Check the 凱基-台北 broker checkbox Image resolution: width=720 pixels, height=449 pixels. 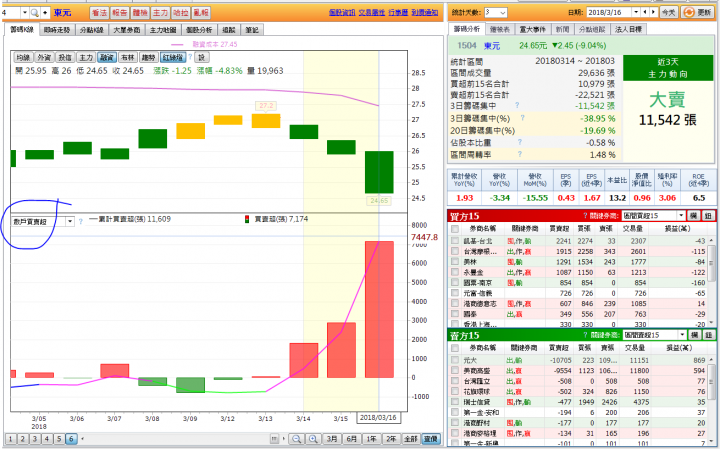point(455,241)
